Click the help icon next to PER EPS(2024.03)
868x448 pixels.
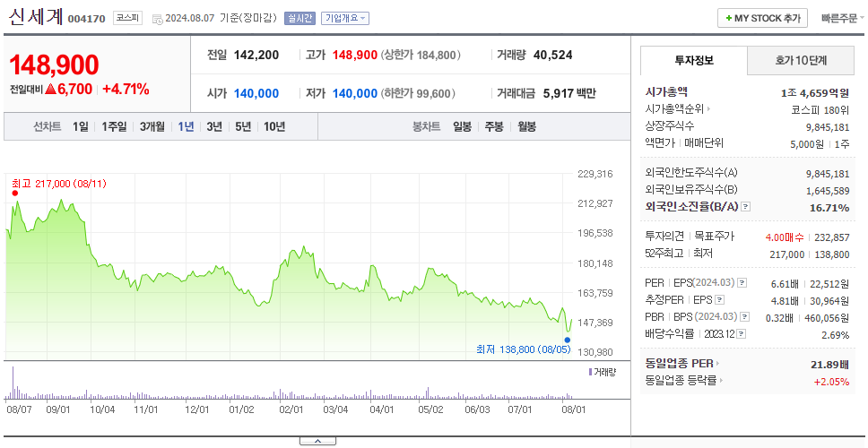click(x=742, y=283)
